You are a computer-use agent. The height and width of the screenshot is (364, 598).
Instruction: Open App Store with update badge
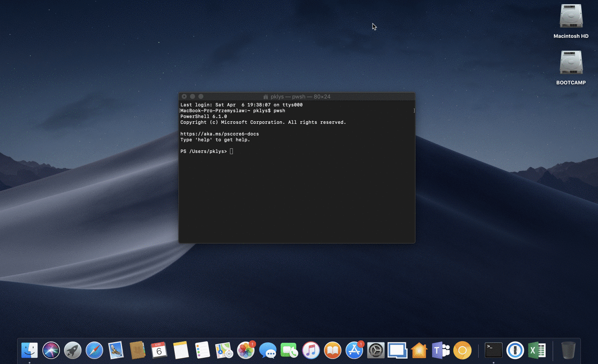click(x=354, y=350)
